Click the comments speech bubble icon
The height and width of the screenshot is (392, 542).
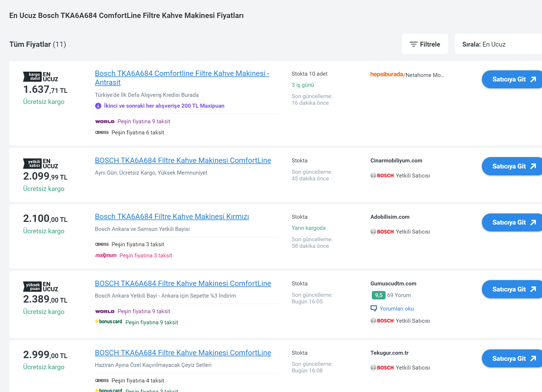click(x=374, y=308)
